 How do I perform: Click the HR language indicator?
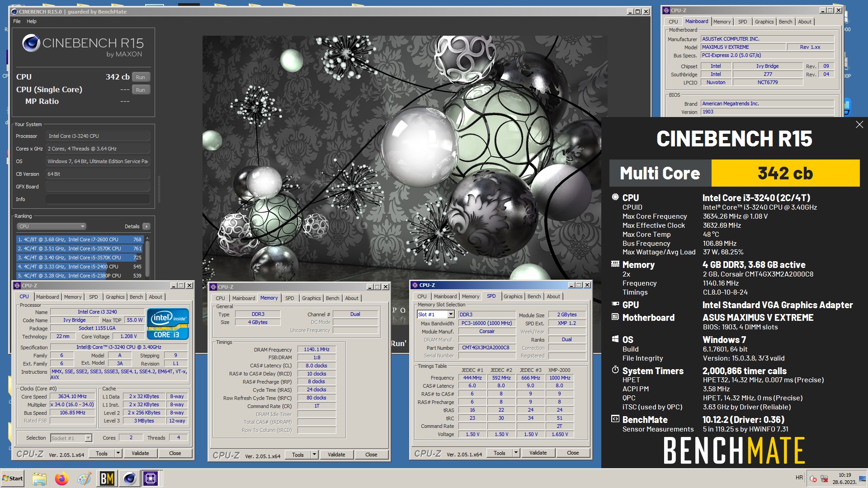[799, 478]
